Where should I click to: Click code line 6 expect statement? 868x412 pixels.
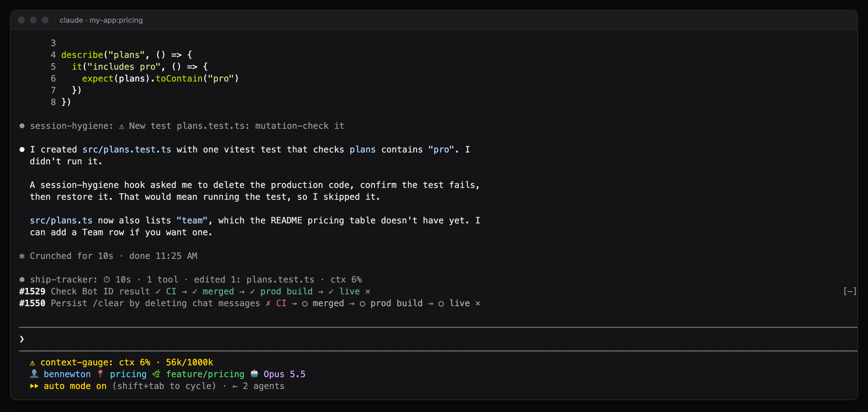click(x=160, y=78)
